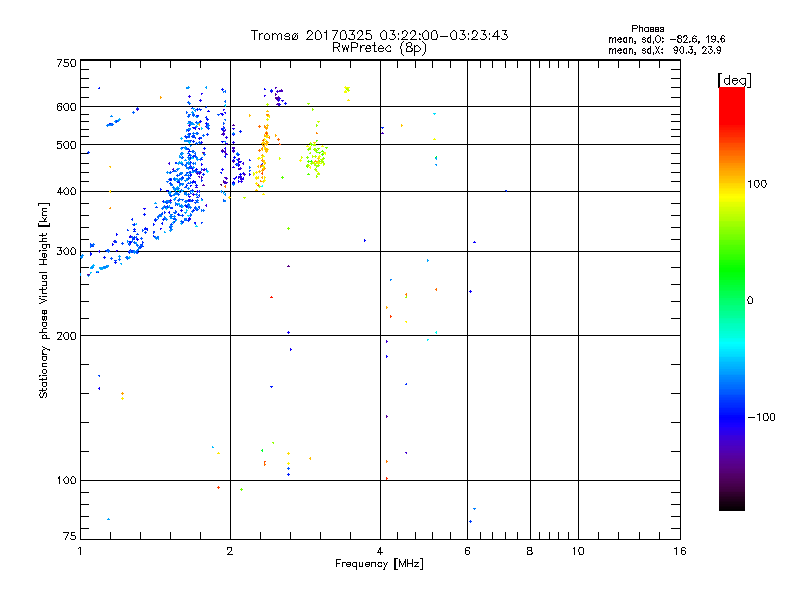800x600 pixels.
Task: Click the 4 tick label on the frequency axis
Action: [380, 551]
